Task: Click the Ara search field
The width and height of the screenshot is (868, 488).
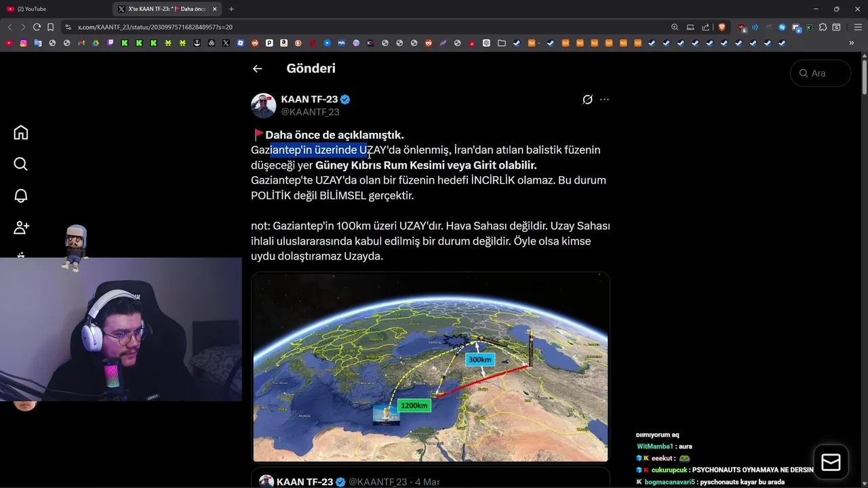Action: point(821,73)
